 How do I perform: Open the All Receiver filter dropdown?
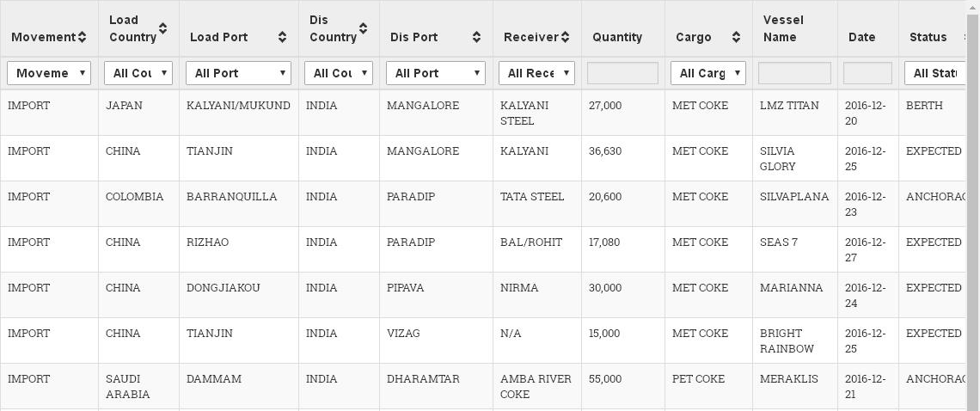coord(536,73)
